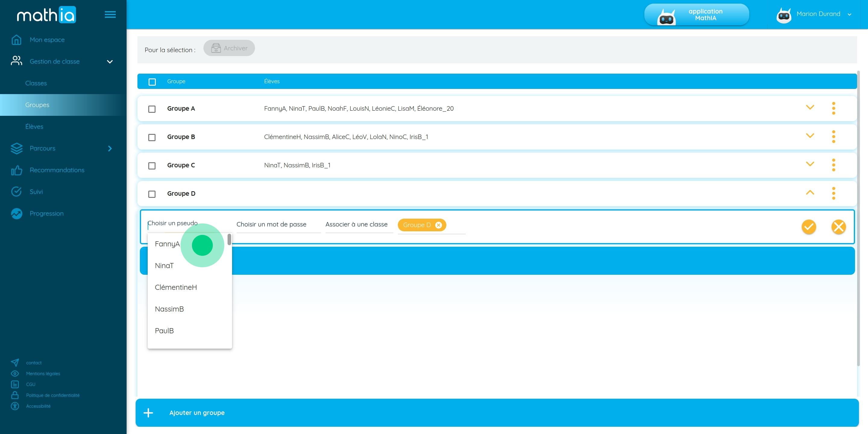This screenshot has width=868, height=434.
Task: Click the Accessibilité icon
Action: click(x=15, y=406)
